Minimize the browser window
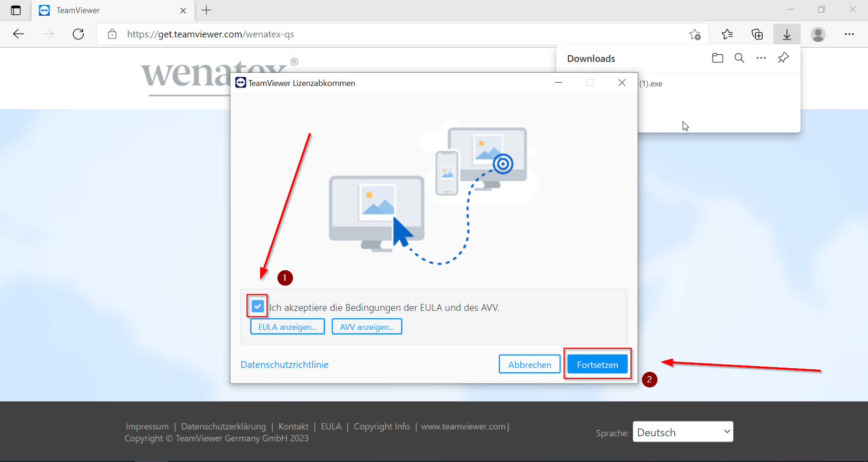The height and width of the screenshot is (462, 868). (791, 9)
